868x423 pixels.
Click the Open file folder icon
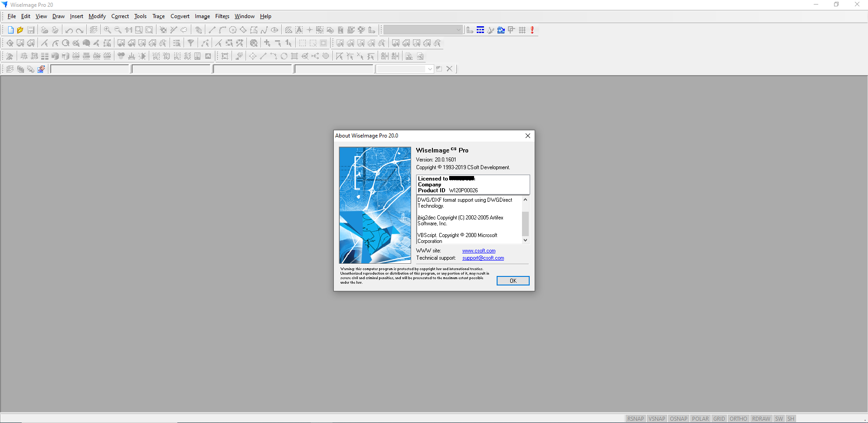(x=20, y=30)
